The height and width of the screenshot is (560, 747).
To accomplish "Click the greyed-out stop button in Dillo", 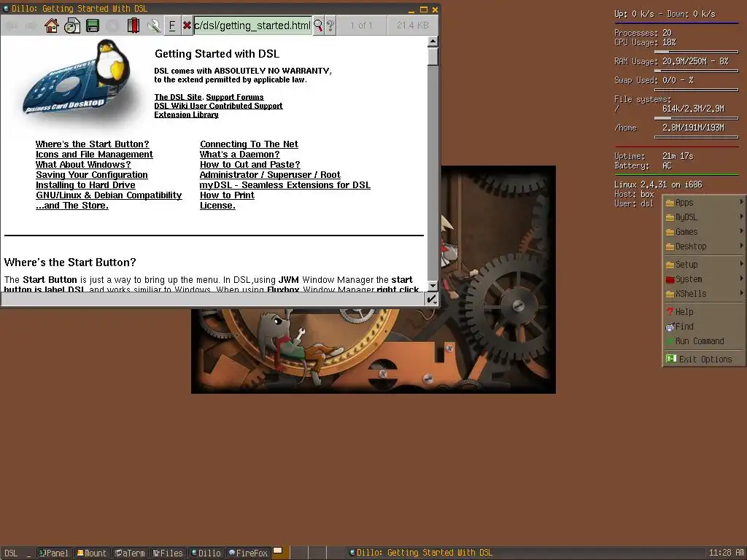I will tap(113, 26).
